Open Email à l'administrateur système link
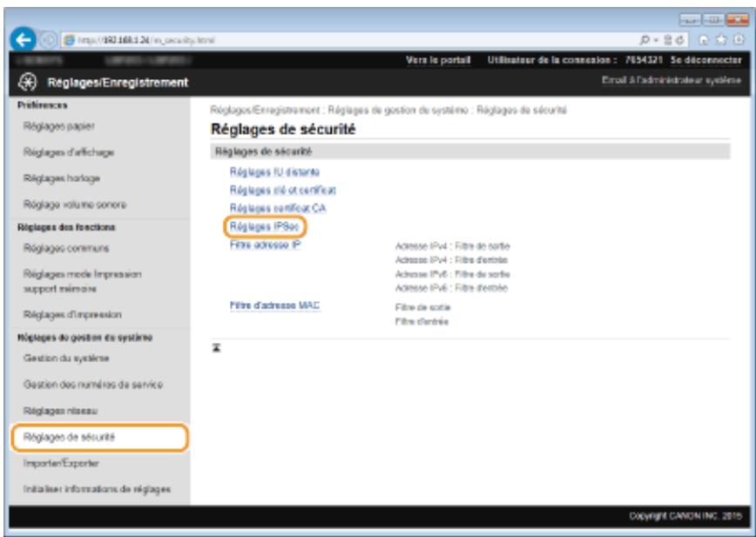 [672, 80]
